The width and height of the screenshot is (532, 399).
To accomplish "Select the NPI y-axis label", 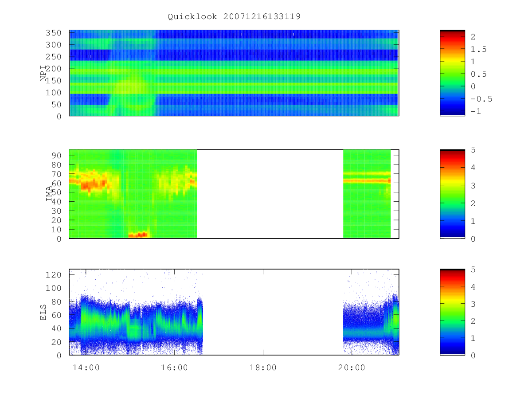I will coord(43,74).
